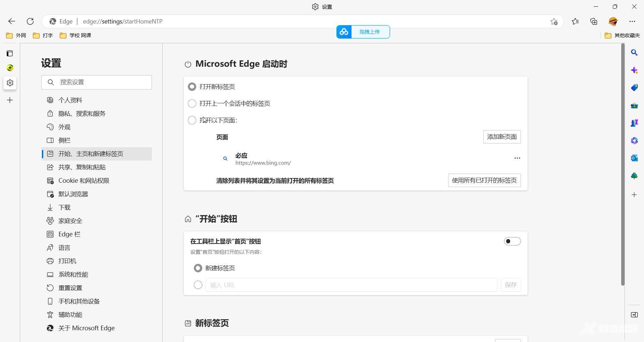Select 打开上一个会话中的标签页 radio option
The height and width of the screenshot is (342, 644).
click(x=192, y=104)
